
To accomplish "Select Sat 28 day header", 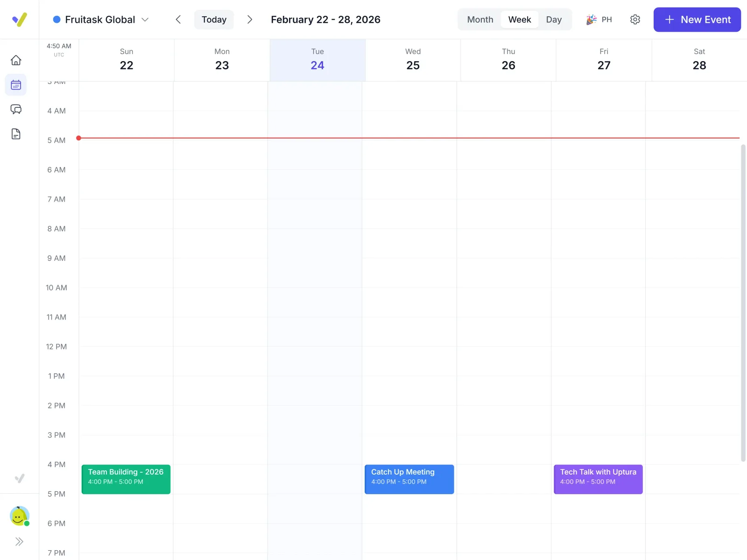I will (699, 60).
